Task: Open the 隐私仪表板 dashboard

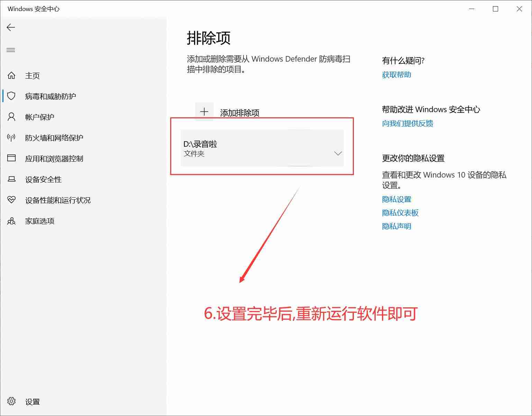Action: [x=400, y=213]
